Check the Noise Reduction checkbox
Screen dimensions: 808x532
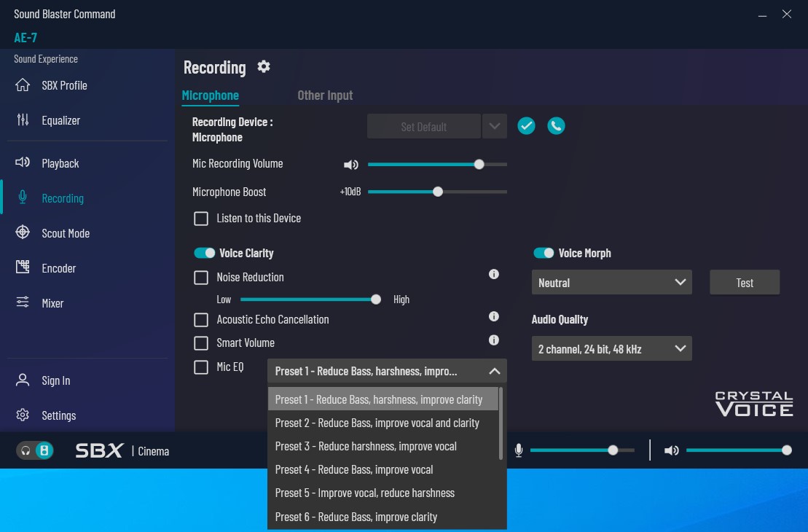coord(201,278)
